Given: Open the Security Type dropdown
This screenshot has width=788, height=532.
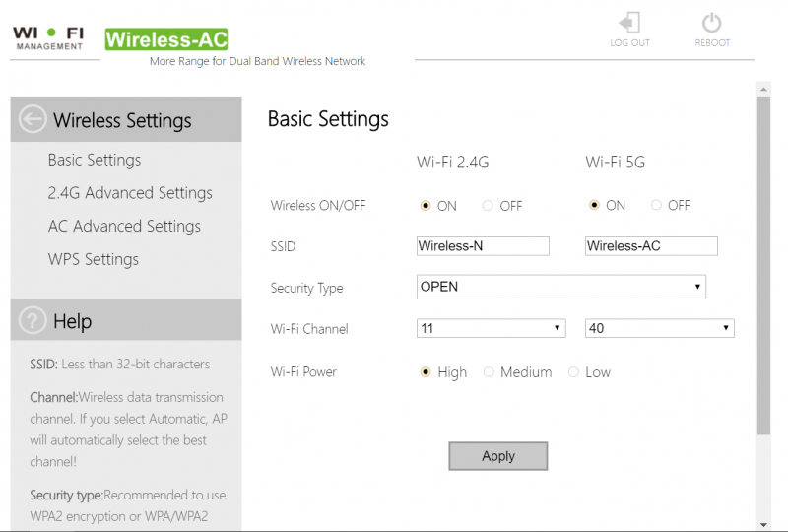Looking at the screenshot, I should (x=561, y=287).
